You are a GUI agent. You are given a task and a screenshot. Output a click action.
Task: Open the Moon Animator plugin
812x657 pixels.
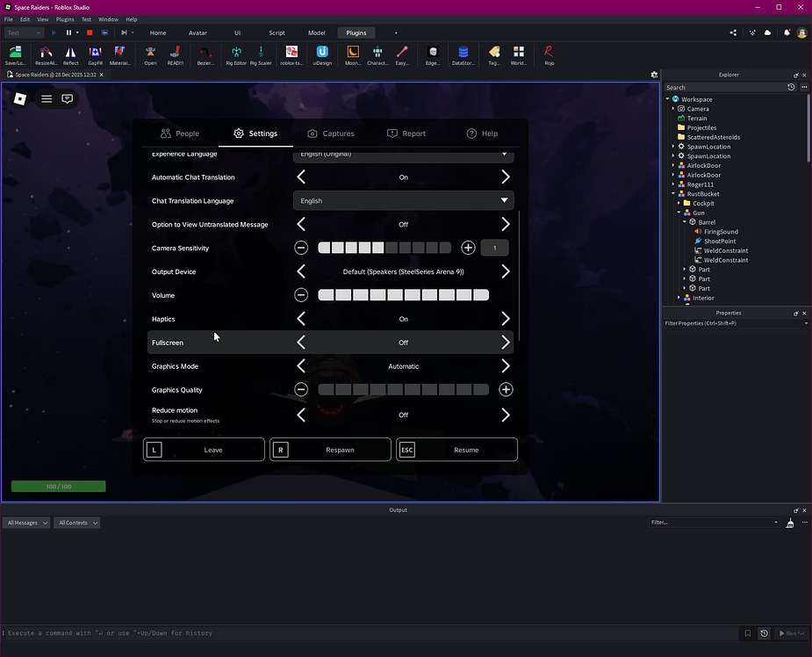coord(353,55)
